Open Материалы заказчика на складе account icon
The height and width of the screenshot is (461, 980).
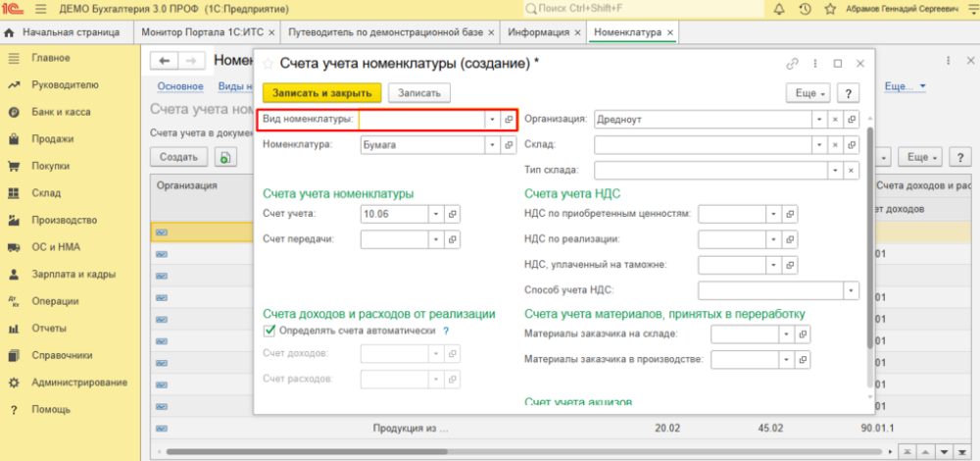pyautogui.click(x=803, y=334)
